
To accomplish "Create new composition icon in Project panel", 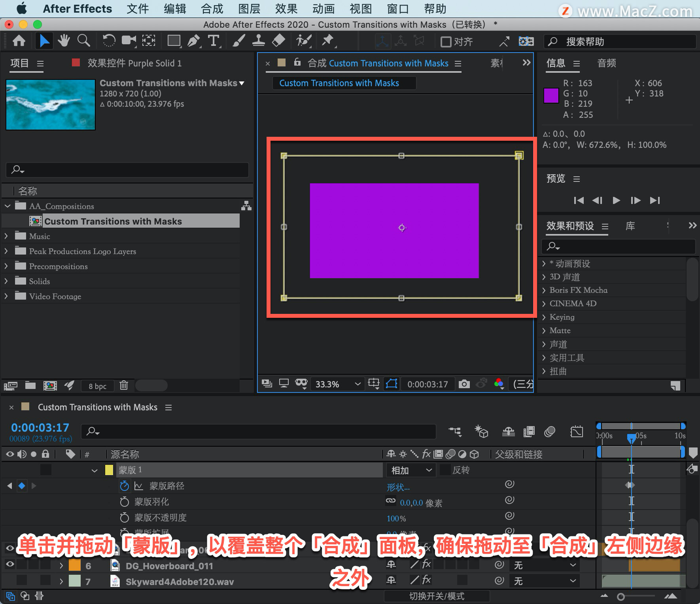I will tap(50, 385).
